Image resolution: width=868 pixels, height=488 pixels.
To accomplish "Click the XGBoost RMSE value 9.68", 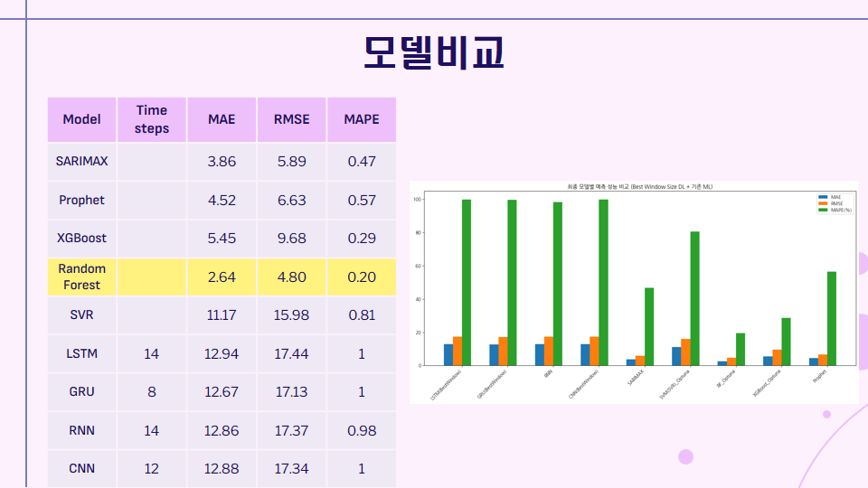I will click(x=292, y=239).
